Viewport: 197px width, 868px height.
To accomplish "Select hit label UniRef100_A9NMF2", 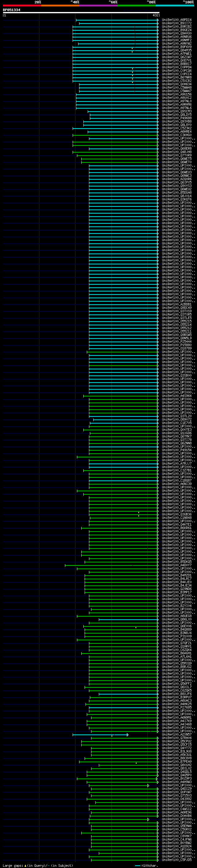I will coord(177,40).
